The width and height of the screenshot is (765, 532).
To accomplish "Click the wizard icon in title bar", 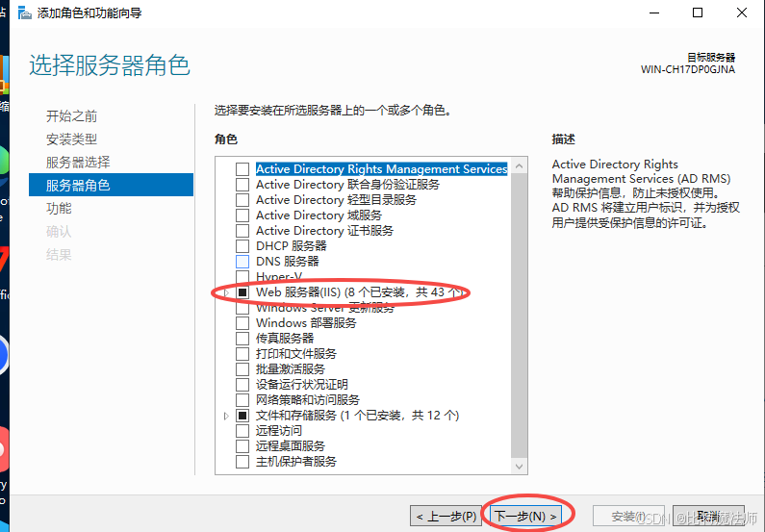I will click(24, 13).
